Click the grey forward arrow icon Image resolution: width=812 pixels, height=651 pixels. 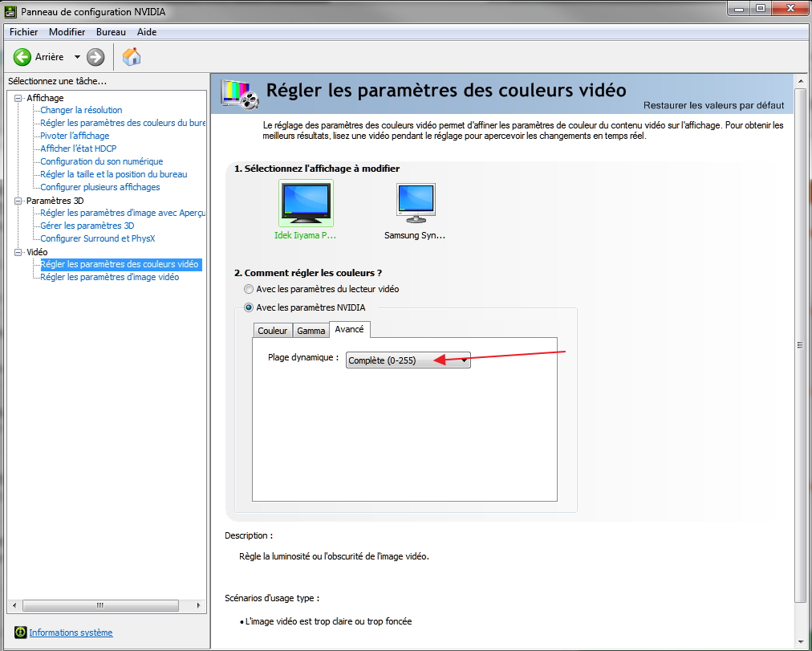click(x=95, y=57)
